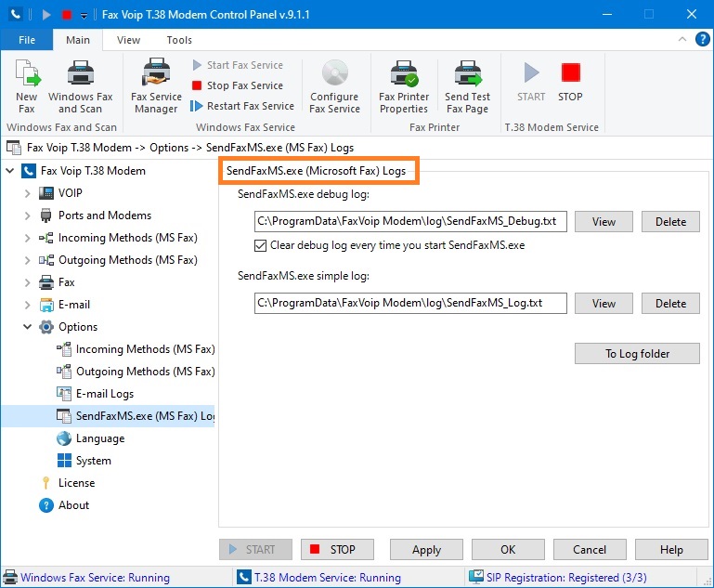Delete the SendFaxMS simple log

point(670,304)
